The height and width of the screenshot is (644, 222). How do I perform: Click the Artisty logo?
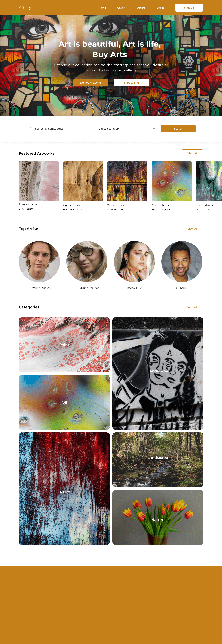(25, 8)
